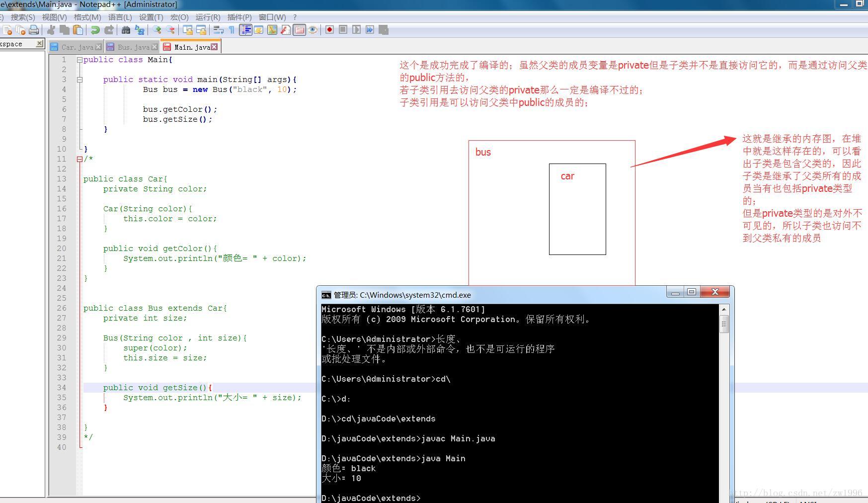Screen dimensions: 868x503
Task: Toggle Folder as Workspace toolbar icon
Action: click(x=299, y=30)
